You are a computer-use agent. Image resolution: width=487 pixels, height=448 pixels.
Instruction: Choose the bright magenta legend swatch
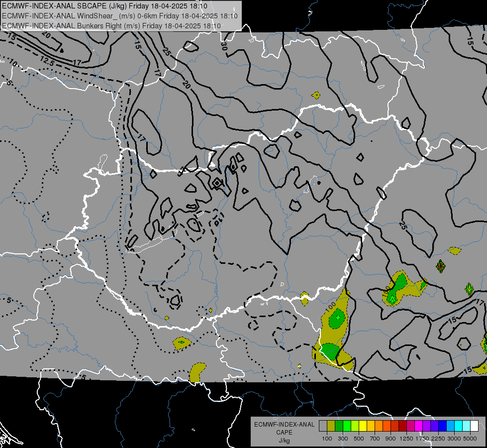419,426
